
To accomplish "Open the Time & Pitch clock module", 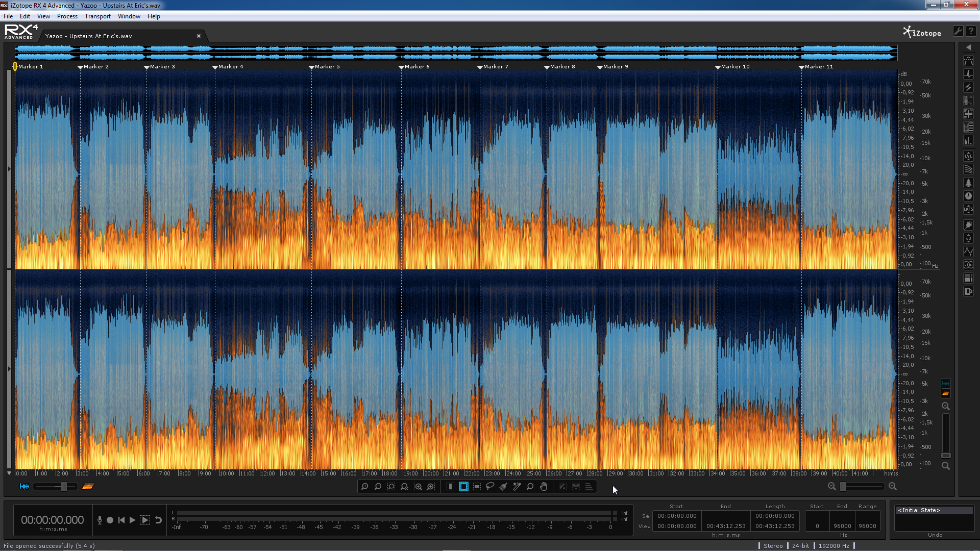I will coord(968,196).
